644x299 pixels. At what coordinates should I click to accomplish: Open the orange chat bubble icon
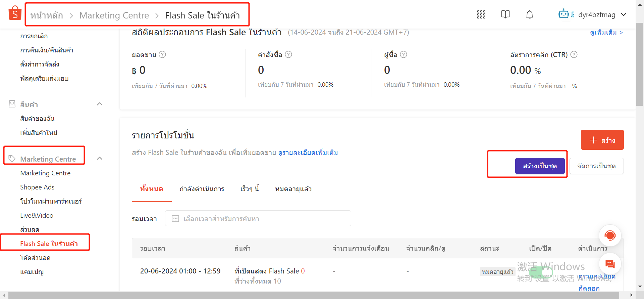[x=610, y=264]
